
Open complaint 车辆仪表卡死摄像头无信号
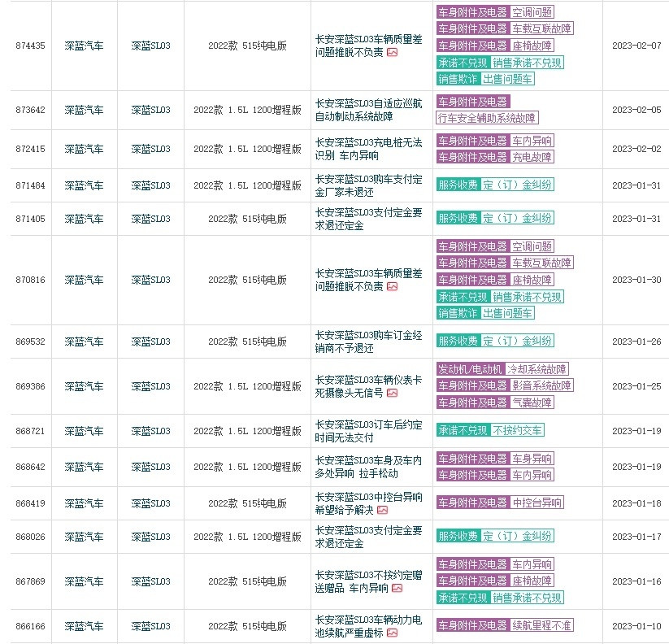click(368, 387)
